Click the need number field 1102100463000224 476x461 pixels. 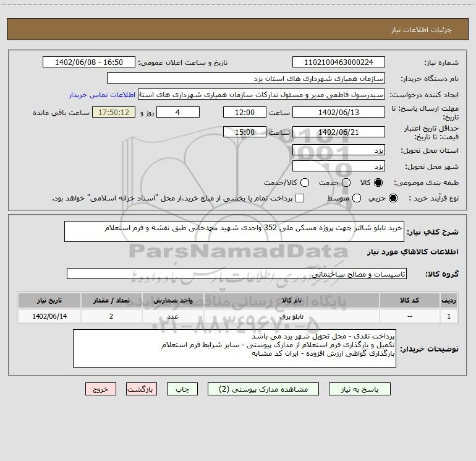[x=339, y=62]
